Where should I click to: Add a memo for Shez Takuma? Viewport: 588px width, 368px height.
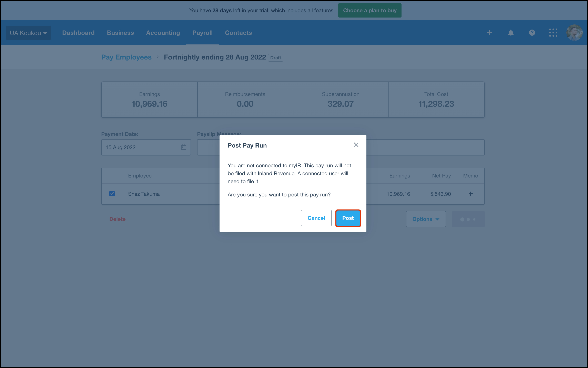(x=470, y=194)
